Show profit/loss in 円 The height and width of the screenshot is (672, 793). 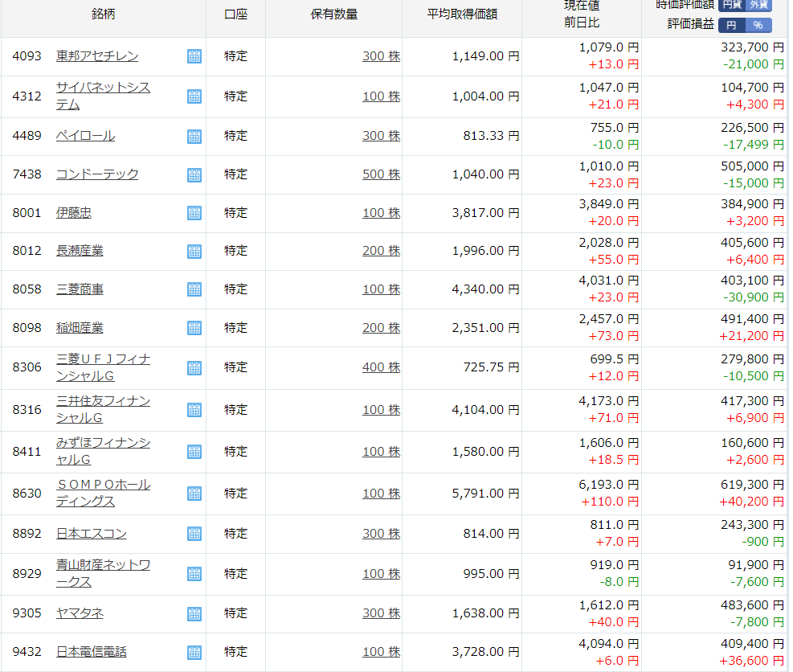(x=731, y=25)
